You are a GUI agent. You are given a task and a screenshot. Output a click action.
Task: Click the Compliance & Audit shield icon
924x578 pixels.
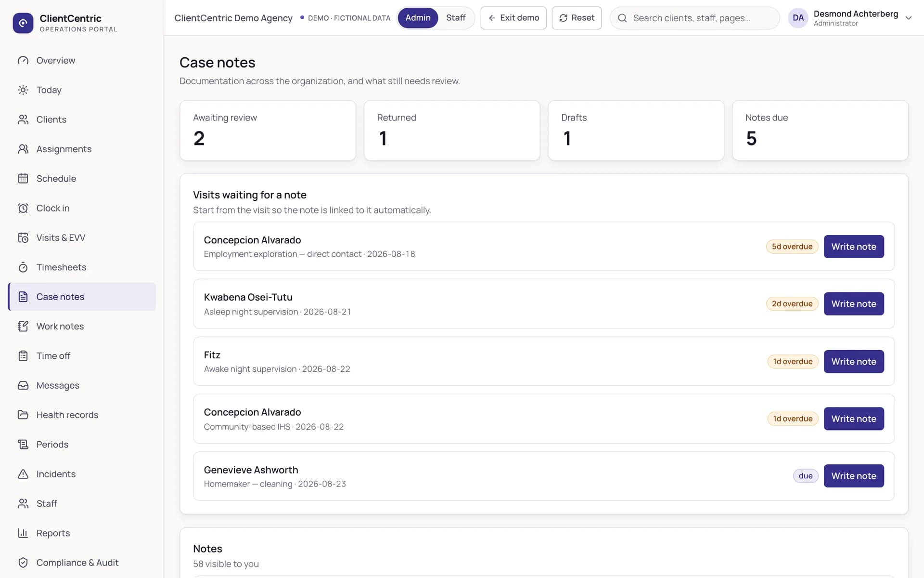click(23, 563)
